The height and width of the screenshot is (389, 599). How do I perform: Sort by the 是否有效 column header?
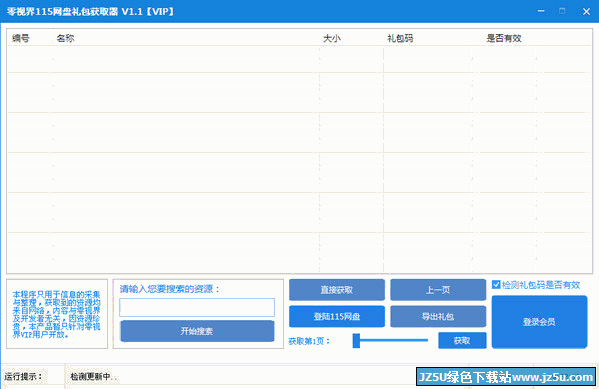coord(504,38)
